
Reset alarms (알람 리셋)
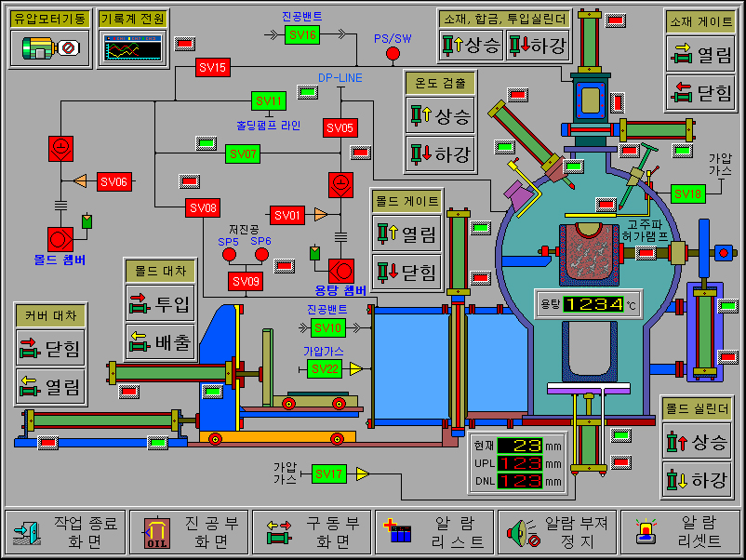(x=680, y=532)
